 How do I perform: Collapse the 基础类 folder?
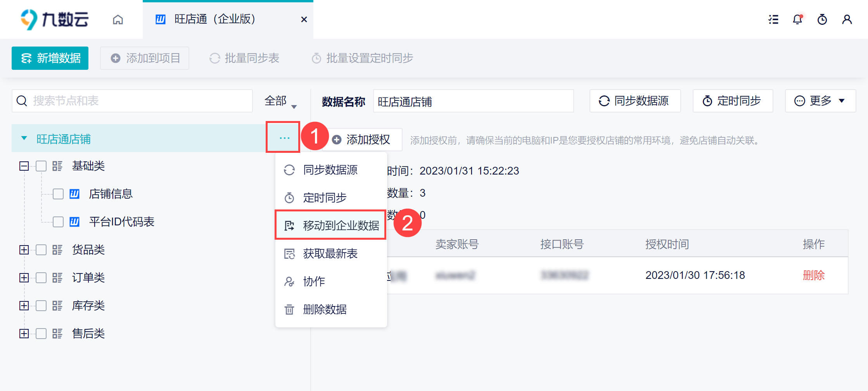[24, 166]
